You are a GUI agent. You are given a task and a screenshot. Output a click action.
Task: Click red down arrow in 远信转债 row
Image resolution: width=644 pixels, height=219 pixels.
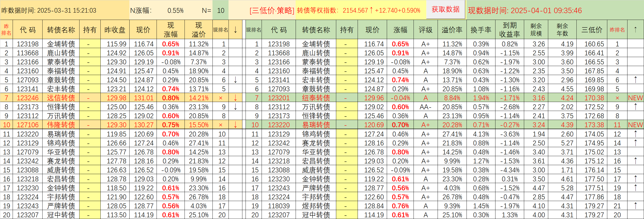[235, 98]
